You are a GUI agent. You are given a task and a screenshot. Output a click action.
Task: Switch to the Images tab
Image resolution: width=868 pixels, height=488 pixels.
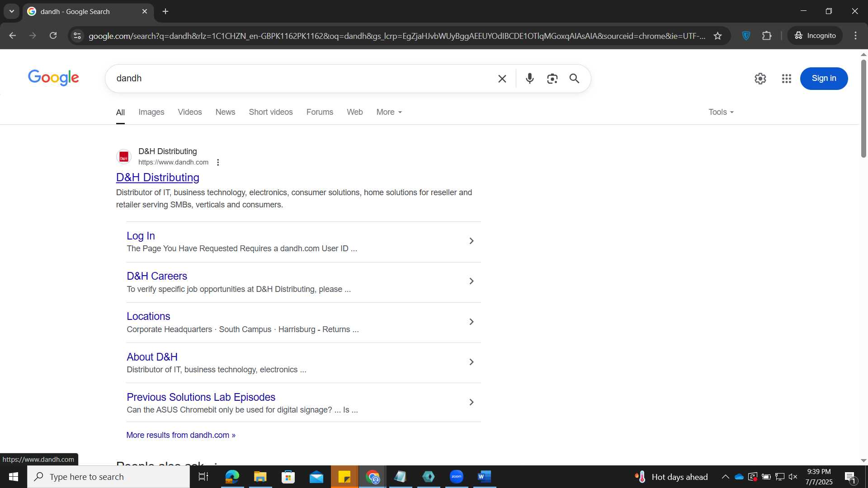coord(151,112)
